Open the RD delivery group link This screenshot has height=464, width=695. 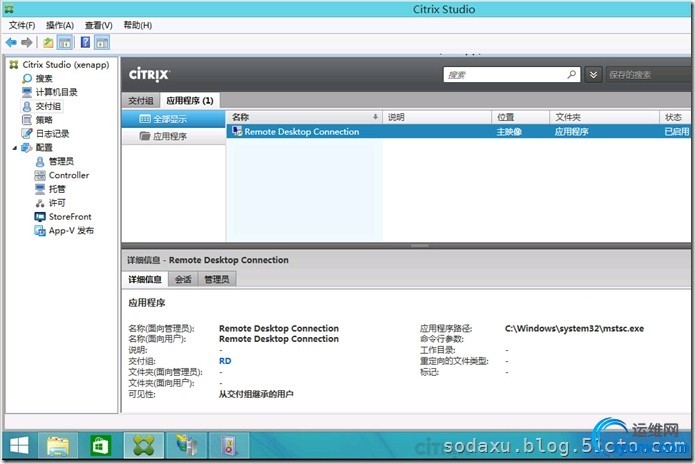[225, 361]
